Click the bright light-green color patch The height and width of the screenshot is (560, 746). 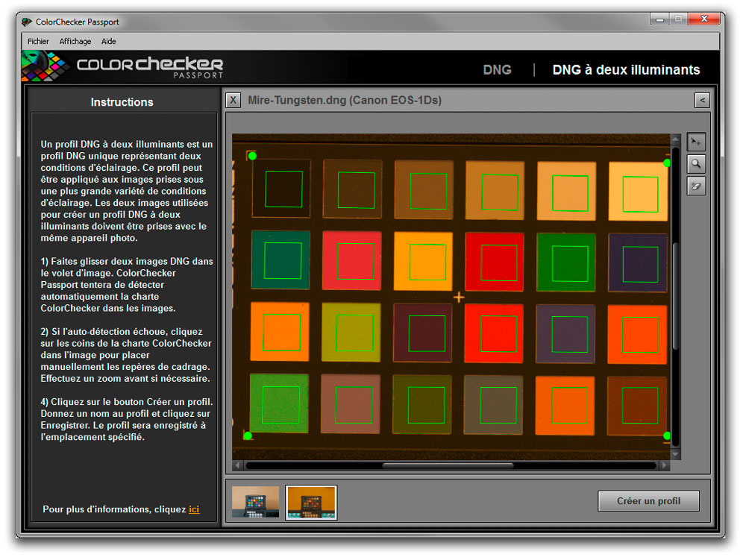point(279,403)
